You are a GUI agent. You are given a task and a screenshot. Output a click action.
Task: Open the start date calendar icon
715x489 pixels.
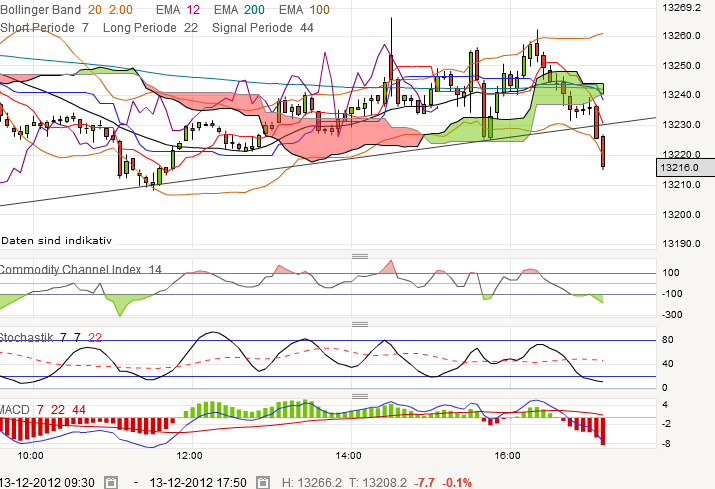[111, 482]
